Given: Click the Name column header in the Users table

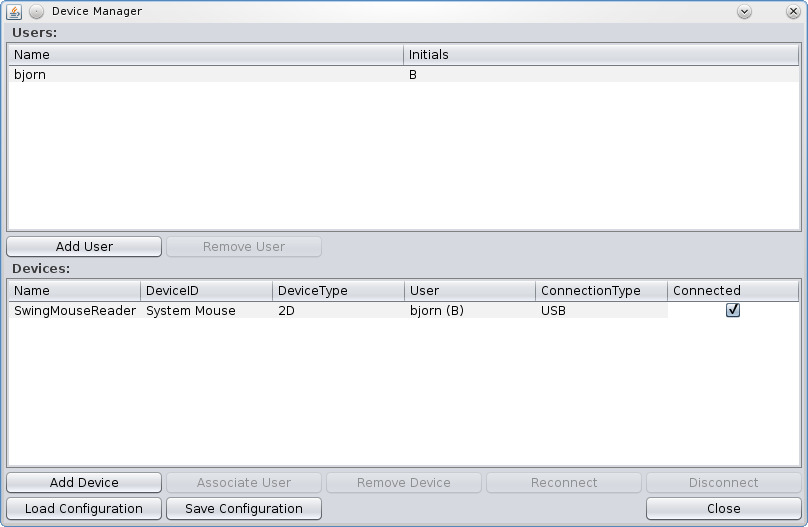Looking at the screenshot, I should (x=205, y=55).
